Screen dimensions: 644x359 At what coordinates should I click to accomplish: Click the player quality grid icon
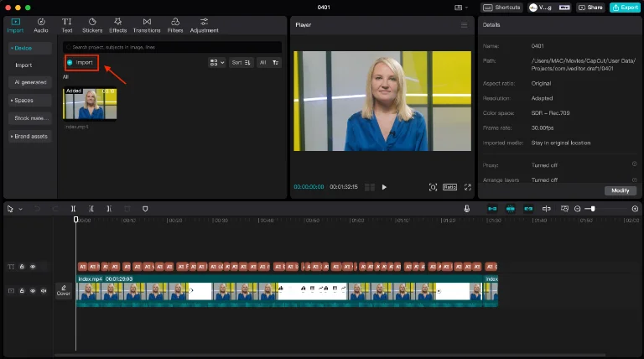tap(370, 187)
